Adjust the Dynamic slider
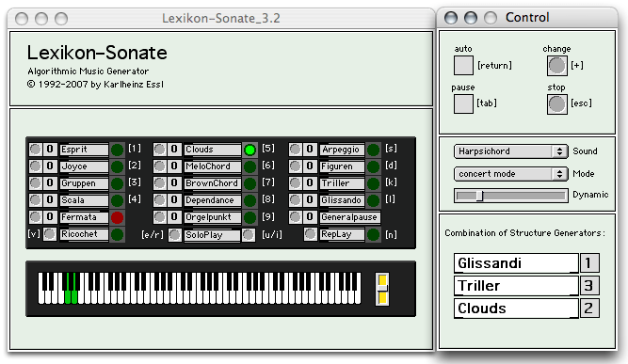The width and height of the screenshot is (628, 364). point(510,196)
